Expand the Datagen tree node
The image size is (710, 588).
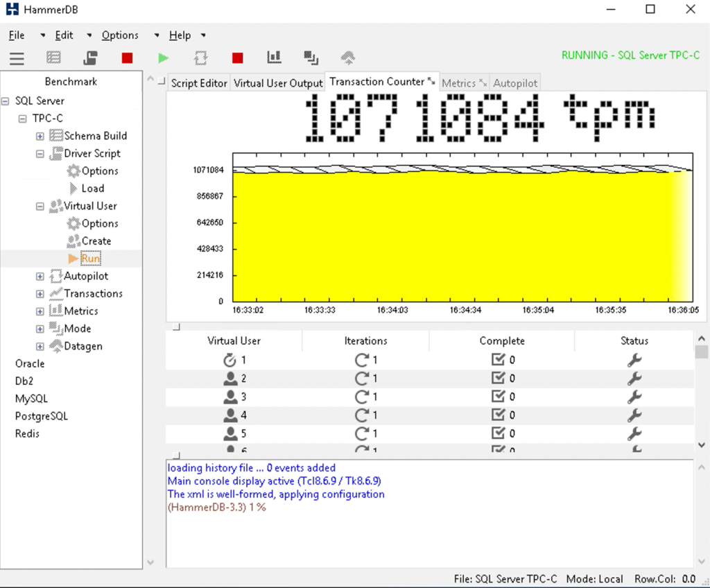coord(40,347)
